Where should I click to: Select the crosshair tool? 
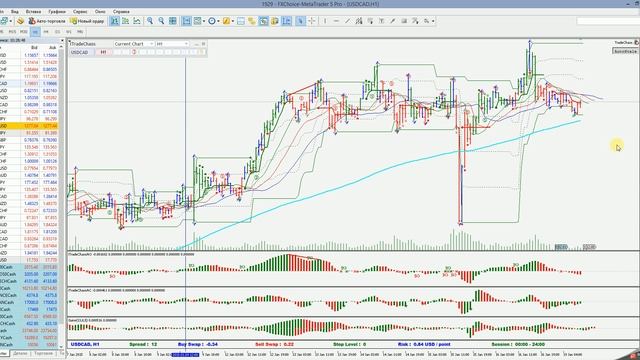[312, 21]
